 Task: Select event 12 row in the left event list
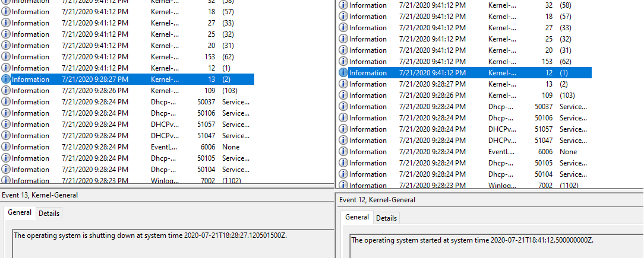119,68
